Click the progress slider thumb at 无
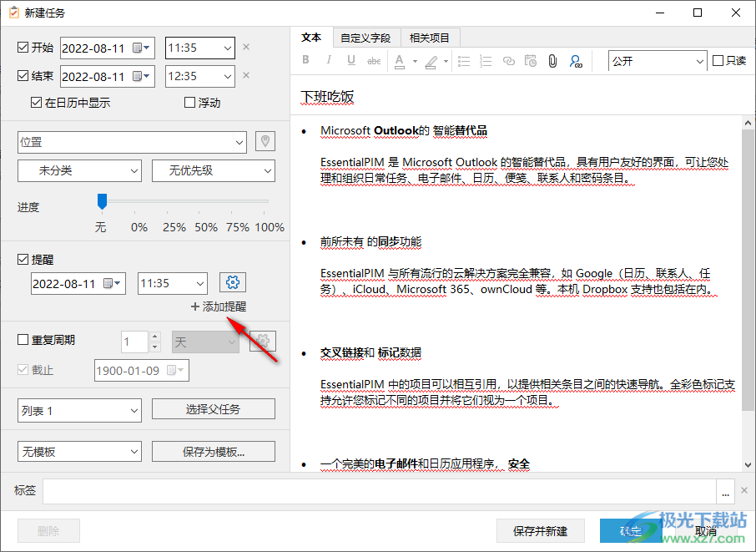 [x=102, y=201]
